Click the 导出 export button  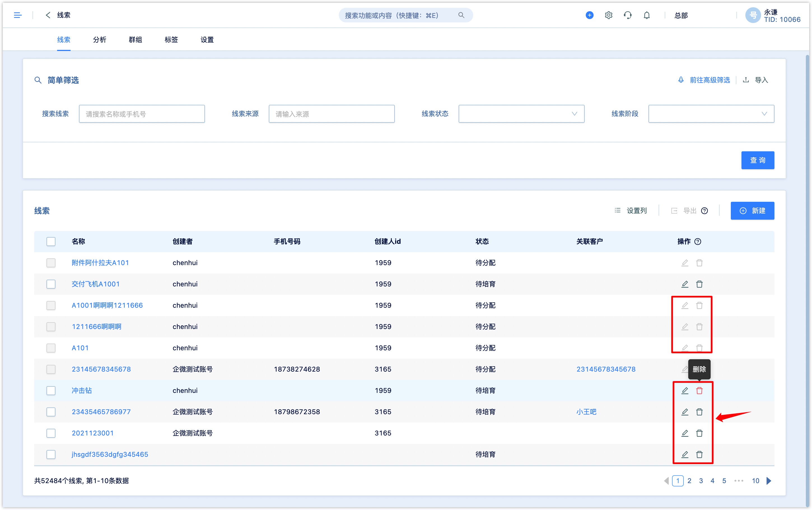(x=684, y=211)
